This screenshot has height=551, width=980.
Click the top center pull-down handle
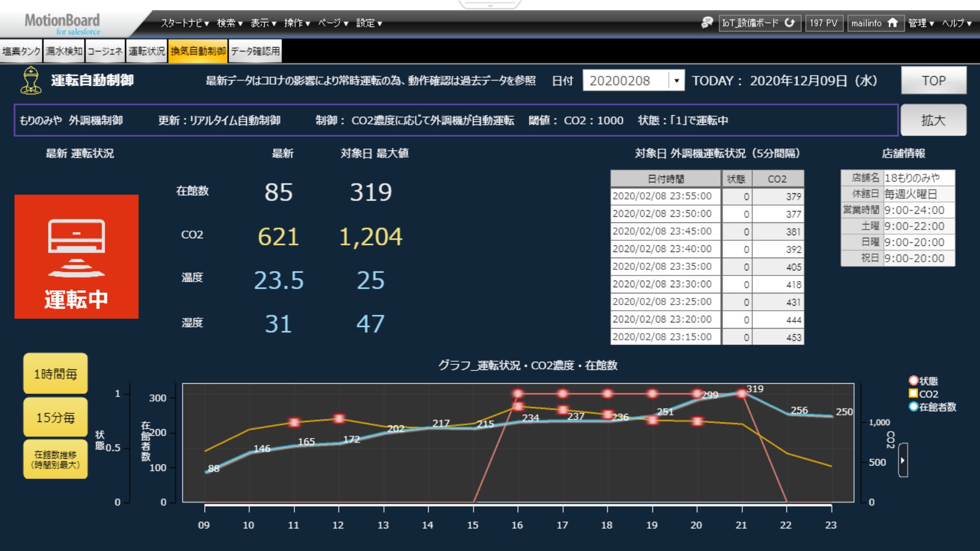[489, 5]
